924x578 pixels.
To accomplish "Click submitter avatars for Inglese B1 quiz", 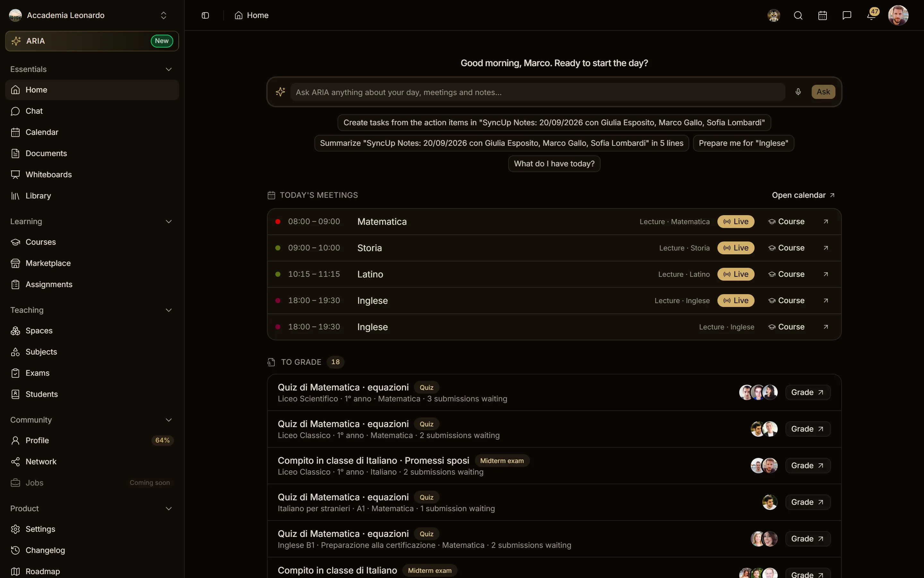I will (x=764, y=539).
